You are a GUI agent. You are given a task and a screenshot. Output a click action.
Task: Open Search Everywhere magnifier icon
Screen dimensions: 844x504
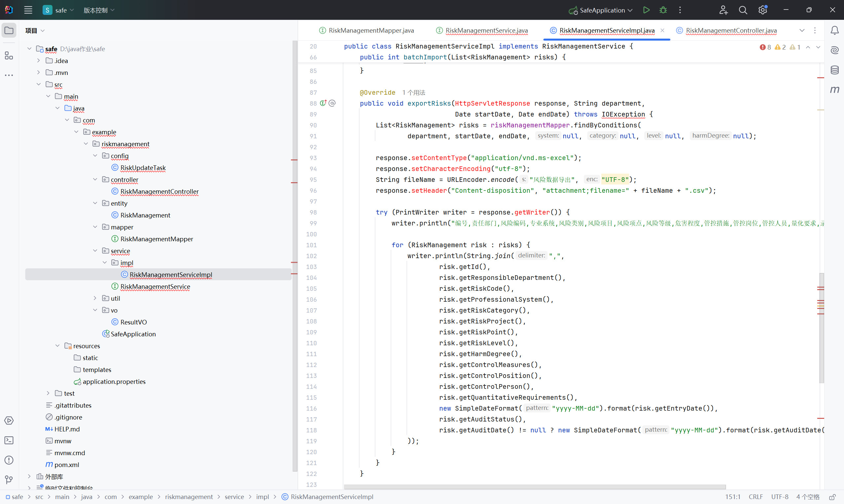pos(743,10)
